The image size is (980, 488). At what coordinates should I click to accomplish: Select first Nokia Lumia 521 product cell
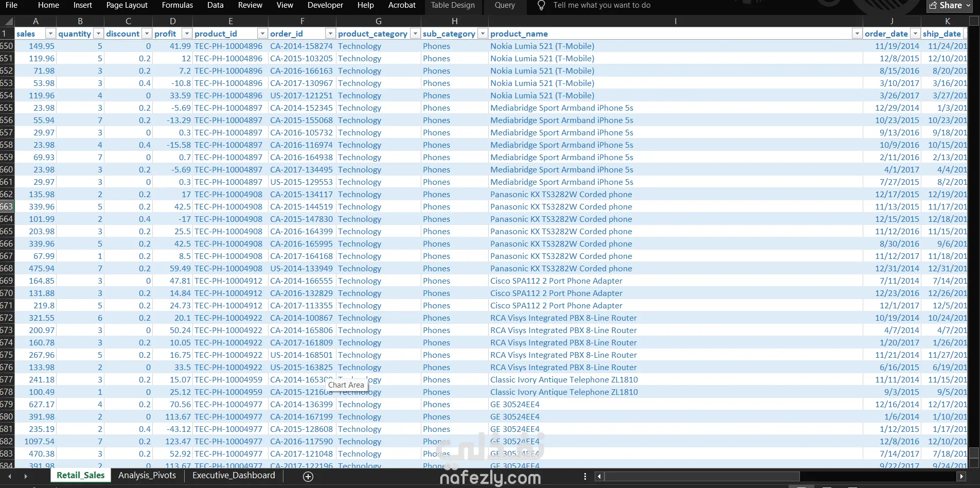coord(675,46)
